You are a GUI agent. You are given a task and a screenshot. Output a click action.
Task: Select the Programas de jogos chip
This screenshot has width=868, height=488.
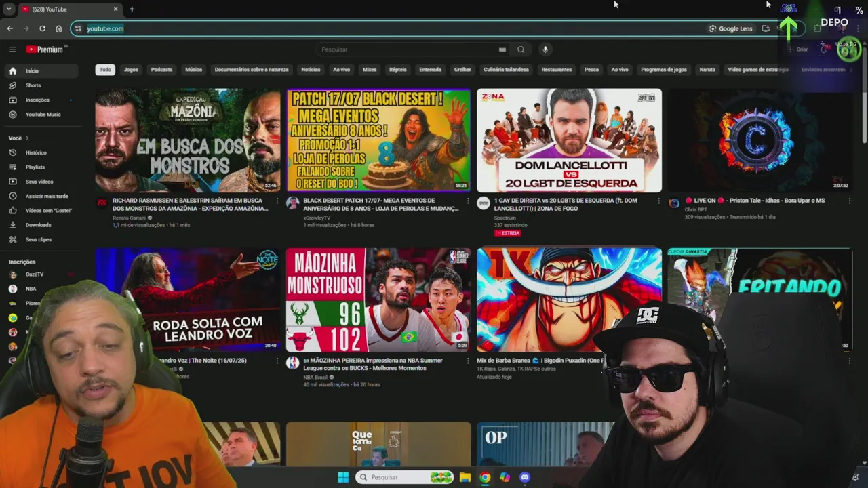tap(664, 69)
